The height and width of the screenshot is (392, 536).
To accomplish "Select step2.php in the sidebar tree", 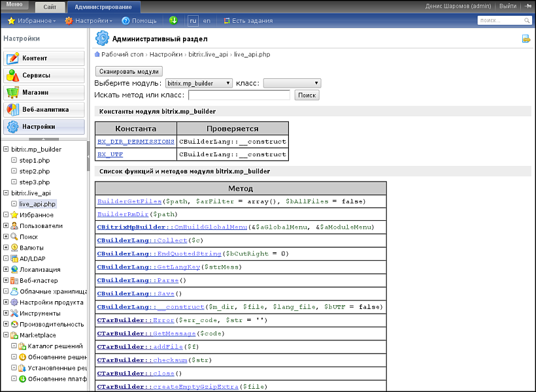I will [34, 171].
